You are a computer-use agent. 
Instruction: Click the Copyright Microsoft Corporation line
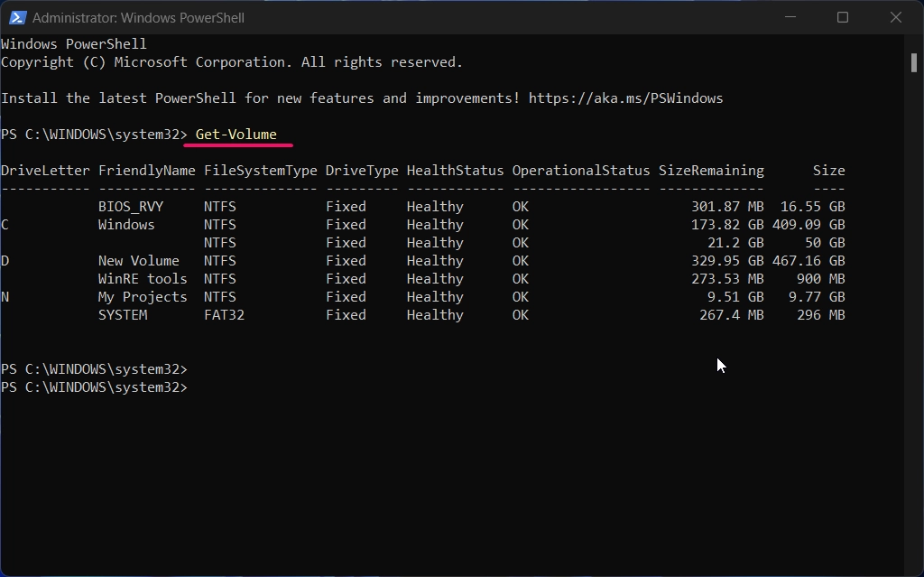232,62
